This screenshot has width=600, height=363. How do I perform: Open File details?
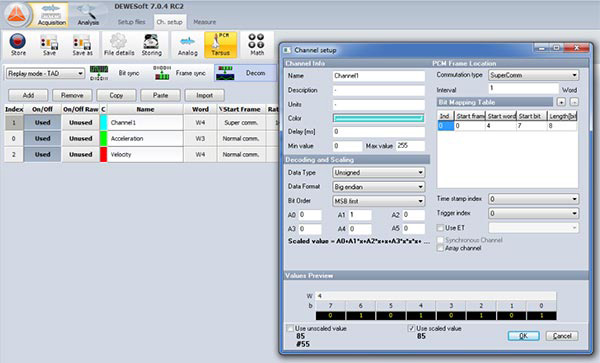point(119,45)
